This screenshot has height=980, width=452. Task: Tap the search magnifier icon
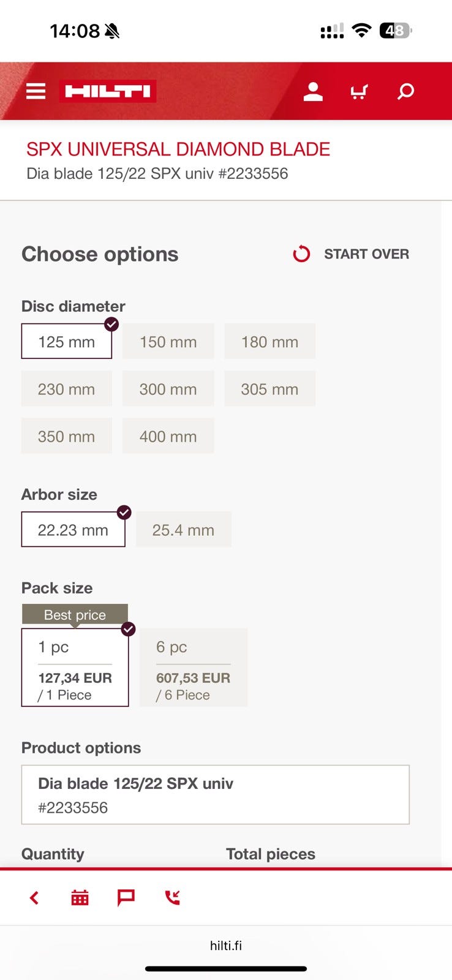(405, 92)
